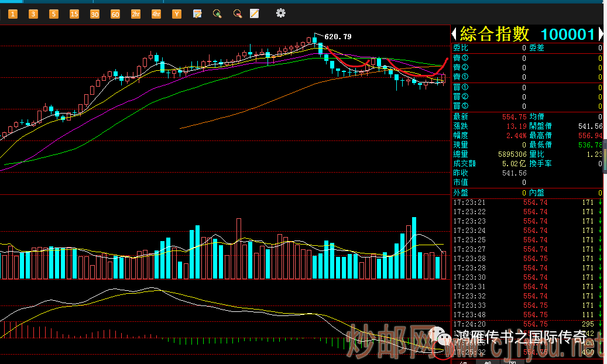This screenshot has width=607, height=364.
Task: Switch to the 1-minute chart period
Action: point(13,13)
